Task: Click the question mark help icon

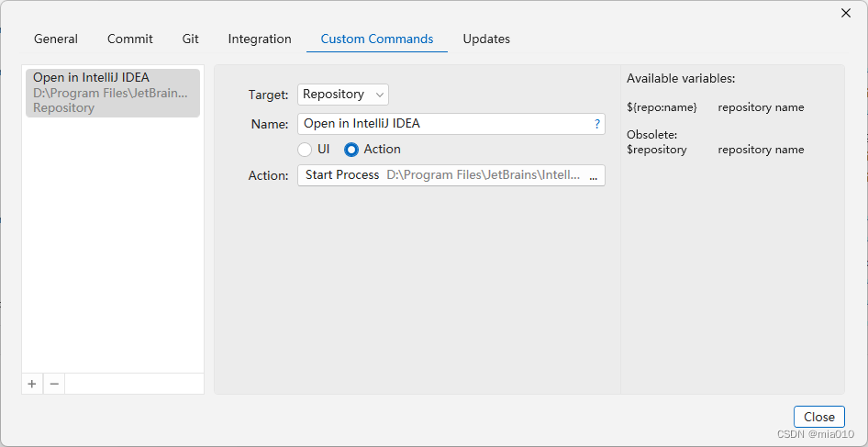Action: pyautogui.click(x=597, y=124)
